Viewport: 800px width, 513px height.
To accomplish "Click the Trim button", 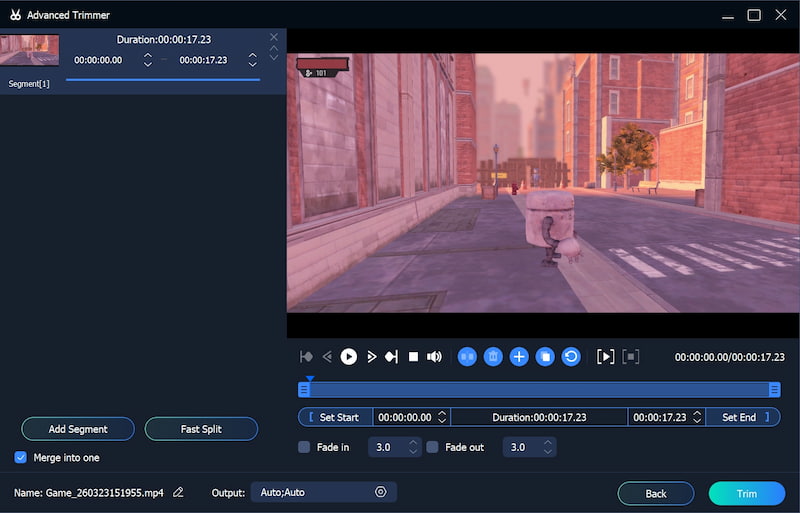I will pyautogui.click(x=746, y=494).
